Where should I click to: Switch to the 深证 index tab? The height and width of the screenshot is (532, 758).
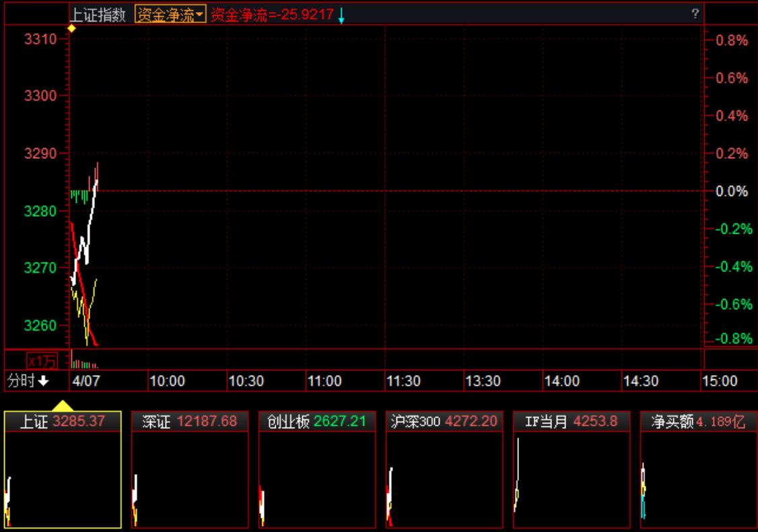pos(189,422)
